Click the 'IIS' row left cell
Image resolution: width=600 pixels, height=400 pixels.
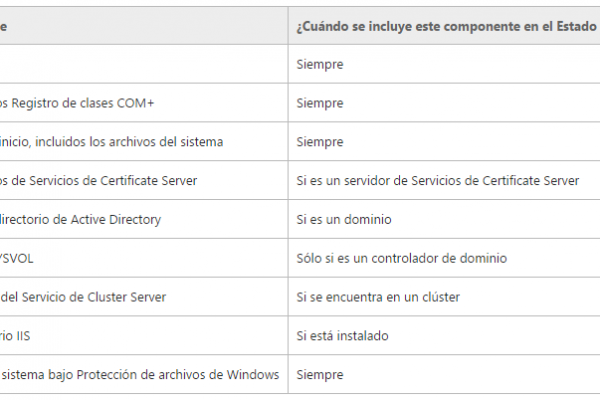[x=15, y=336]
